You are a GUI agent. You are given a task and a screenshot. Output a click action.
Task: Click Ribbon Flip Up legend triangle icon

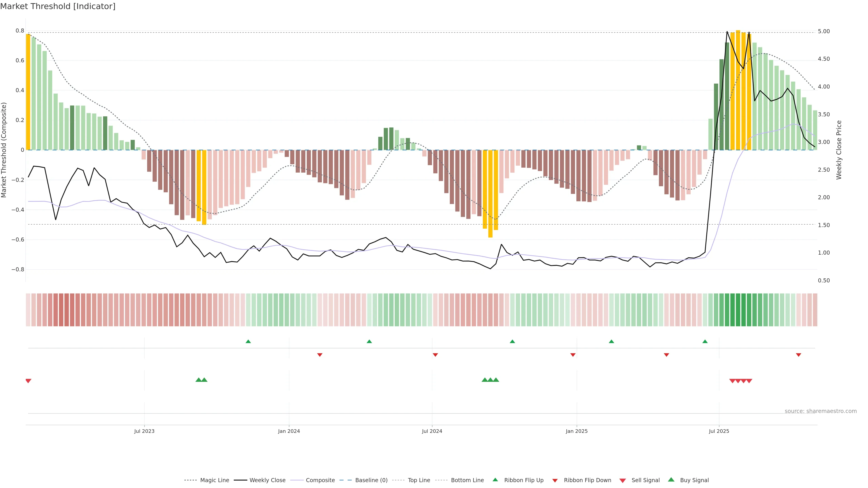coord(495,480)
